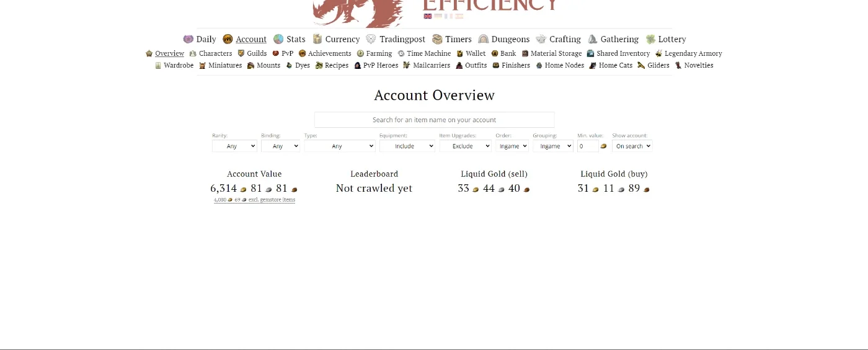This screenshot has width=868, height=350.
Task: Click the Wallet icon
Action: [460, 53]
